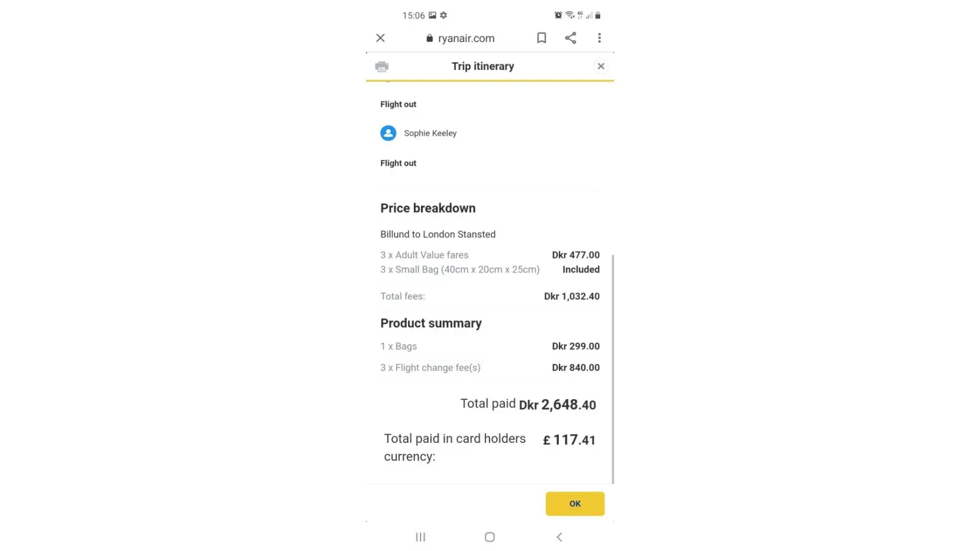
Task: Tap the Billund to London Stansted route
Action: pos(438,234)
